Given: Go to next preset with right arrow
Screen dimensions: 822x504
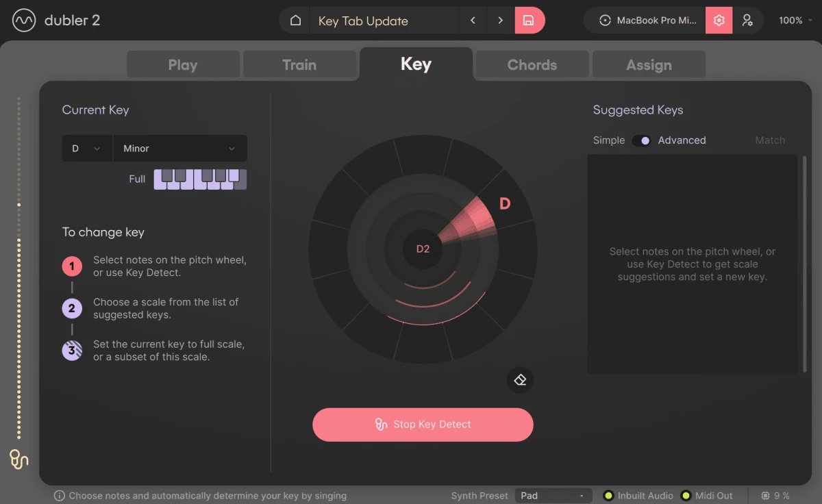Looking at the screenshot, I should pyautogui.click(x=500, y=21).
